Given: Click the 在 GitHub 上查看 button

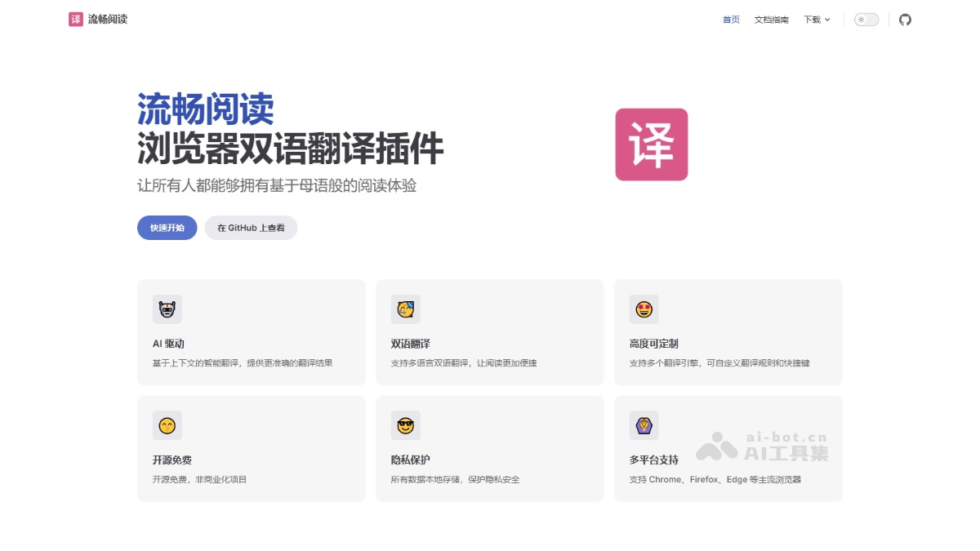Looking at the screenshot, I should pyautogui.click(x=251, y=228).
